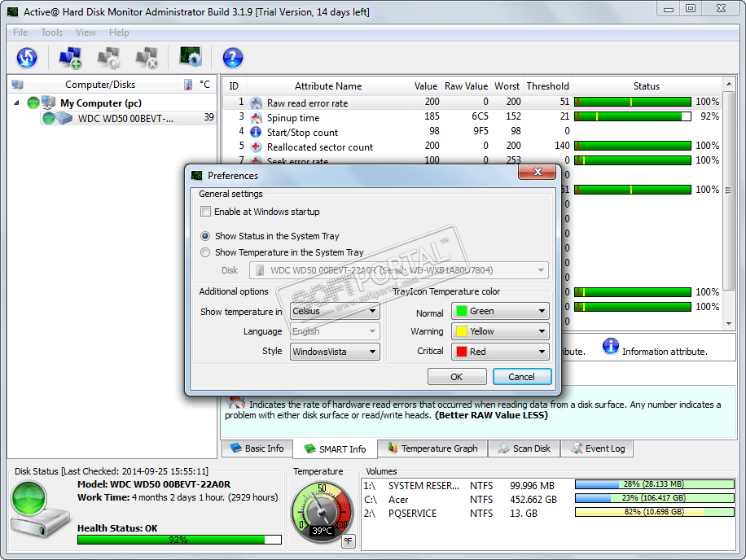Click scroll-up arrow of SMART attribute list
746x560 pixels.
click(x=729, y=84)
